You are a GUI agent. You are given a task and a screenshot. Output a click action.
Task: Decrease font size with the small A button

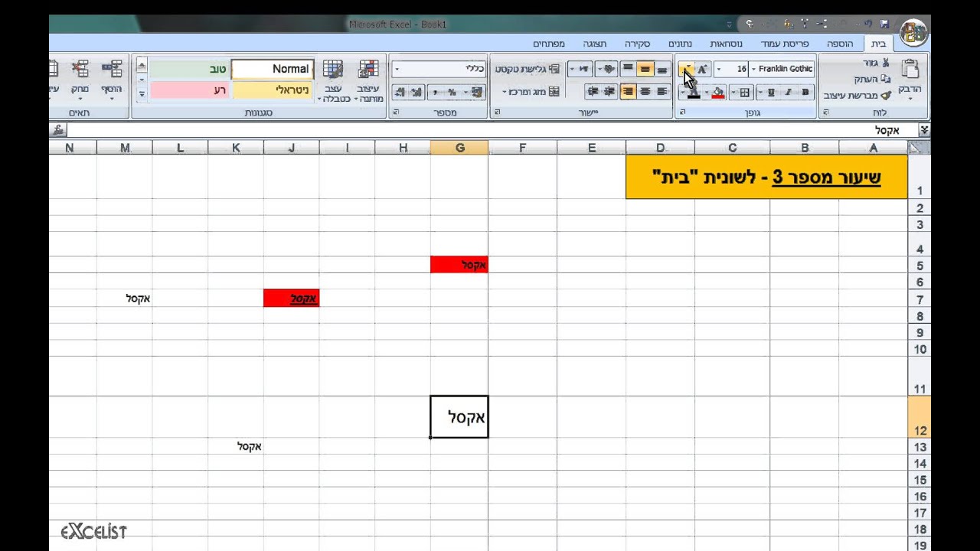pos(686,69)
